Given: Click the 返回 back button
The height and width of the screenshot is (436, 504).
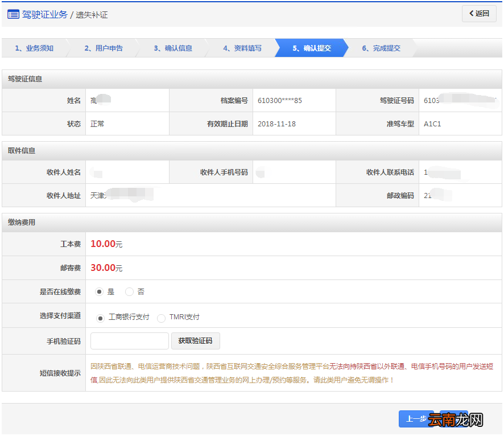Looking at the screenshot, I should pos(479,14).
